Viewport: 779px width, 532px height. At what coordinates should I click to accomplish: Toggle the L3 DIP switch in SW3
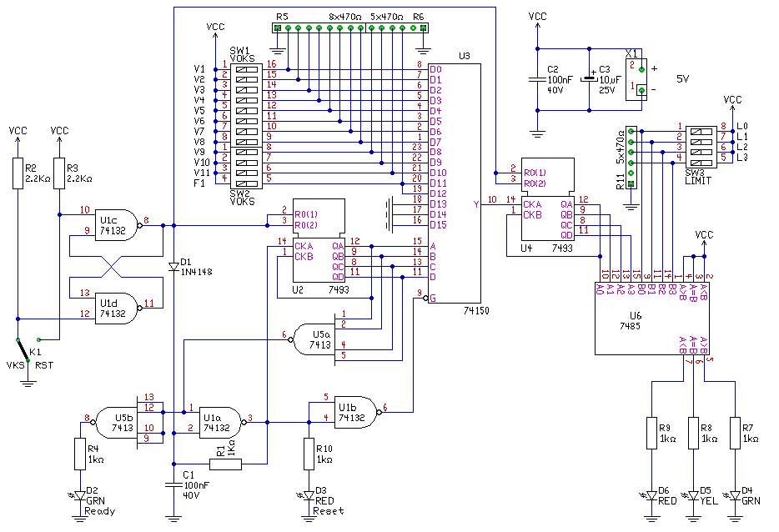click(701, 163)
